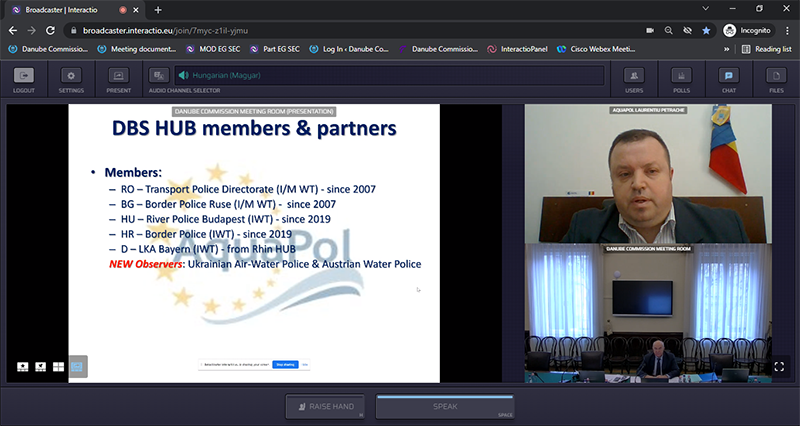Viewport: 800px width, 426px height.
Task: Select the Aquapol Laurentiu Petrache video feed
Action: coord(648,173)
